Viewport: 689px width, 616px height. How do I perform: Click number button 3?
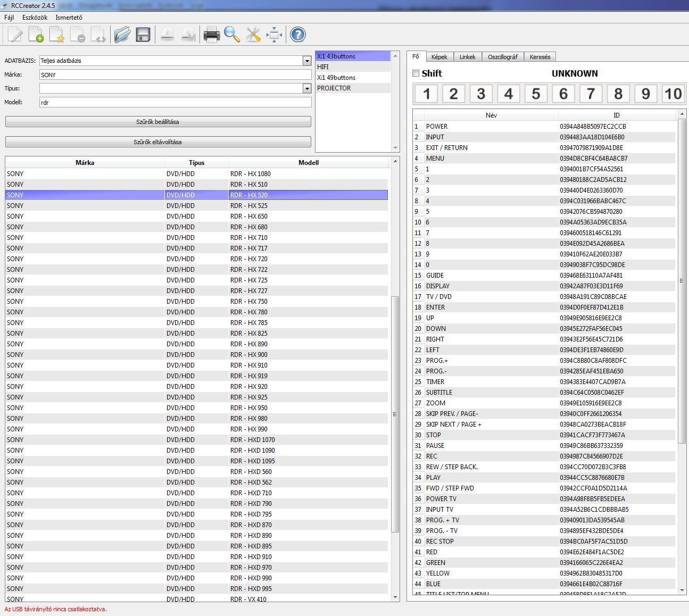(x=481, y=94)
